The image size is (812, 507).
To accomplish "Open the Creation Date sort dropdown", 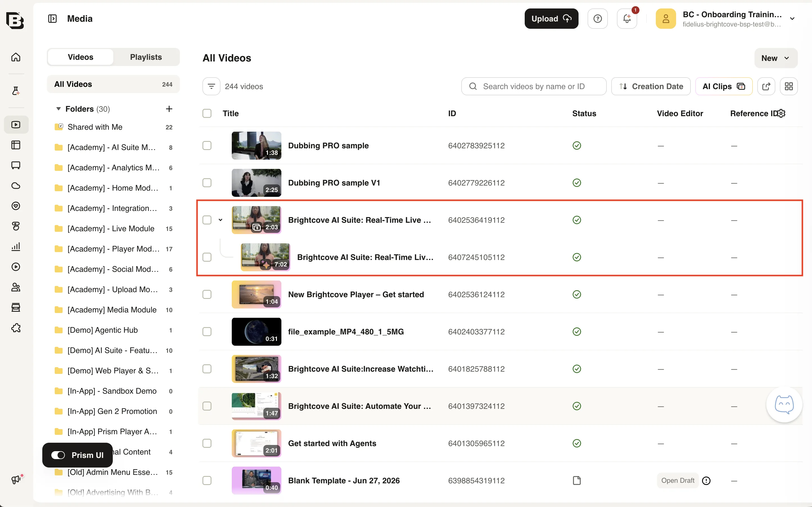I will click(x=650, y=87).
